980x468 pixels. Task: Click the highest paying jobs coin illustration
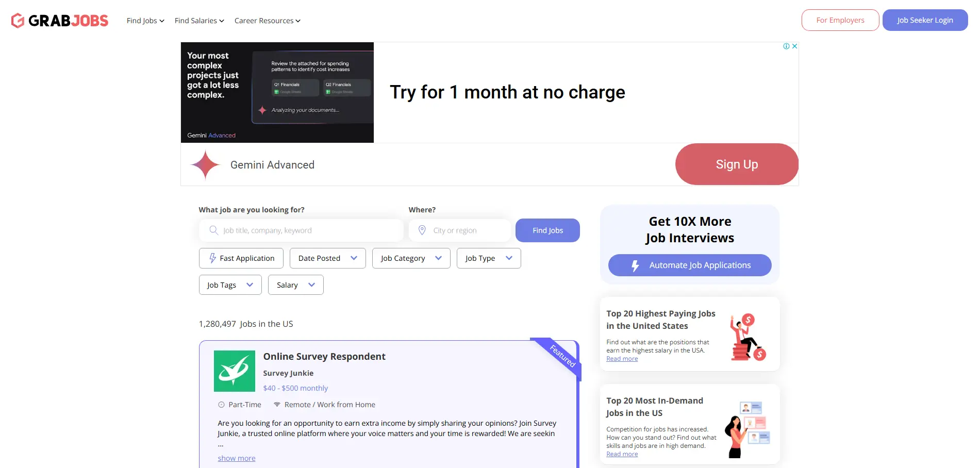[x=748, y=337]
